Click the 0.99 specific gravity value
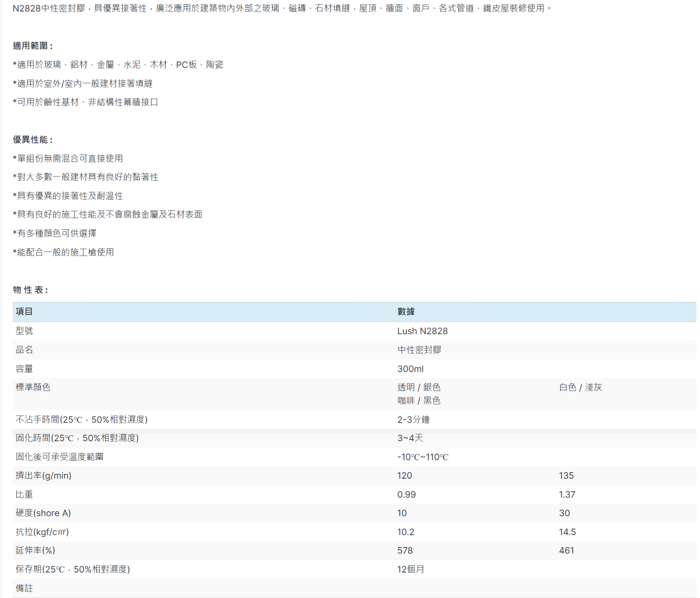Viewport: 700px width, 598px height. [x=406, y=494]
